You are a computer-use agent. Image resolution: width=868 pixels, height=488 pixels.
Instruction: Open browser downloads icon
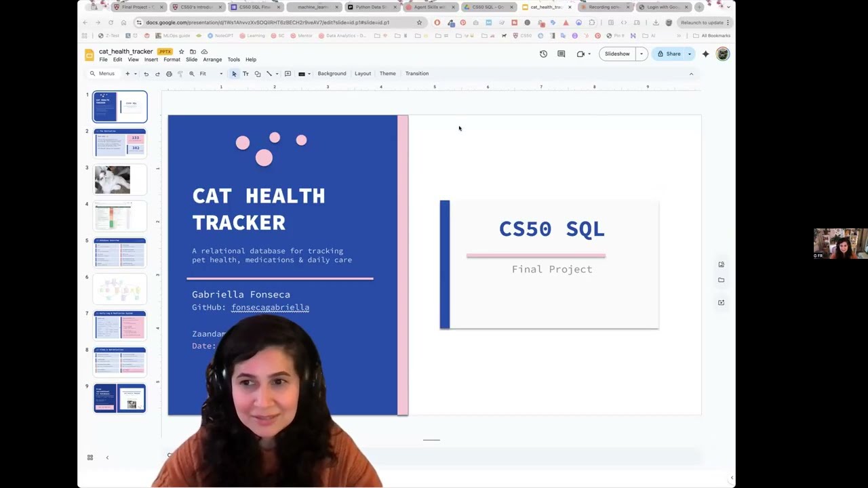pyautogui.click(x=655, y=22)
